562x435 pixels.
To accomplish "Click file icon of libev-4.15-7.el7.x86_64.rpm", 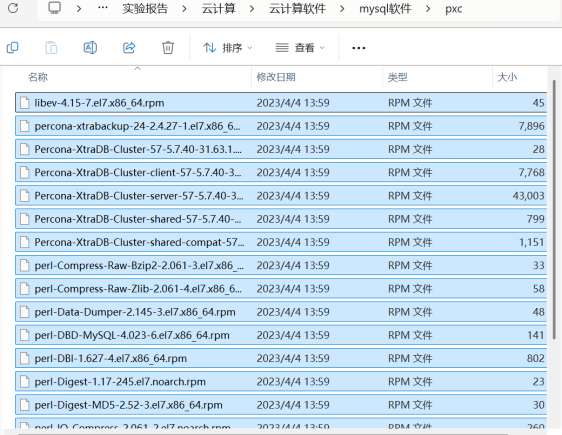I will (x=25, y=103).
